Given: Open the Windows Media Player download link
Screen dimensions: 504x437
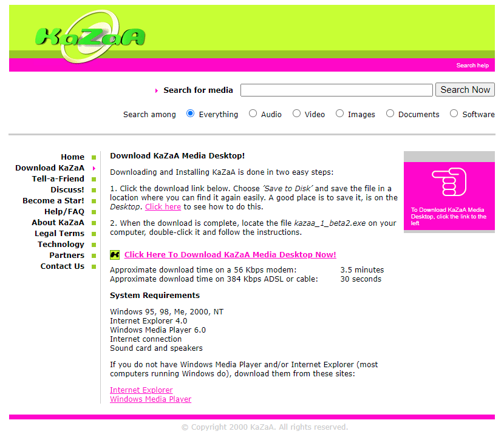Looking at the screenshot, I should click(x=151, y=399).
